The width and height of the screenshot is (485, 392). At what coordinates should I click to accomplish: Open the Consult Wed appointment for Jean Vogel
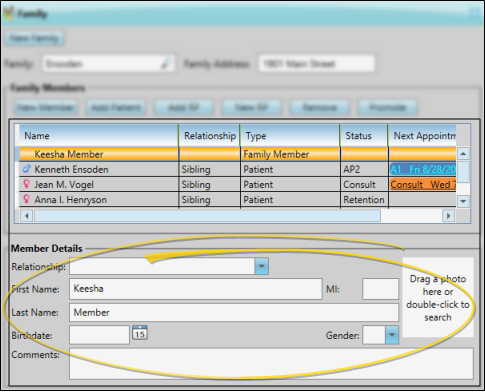coord(423,184)
